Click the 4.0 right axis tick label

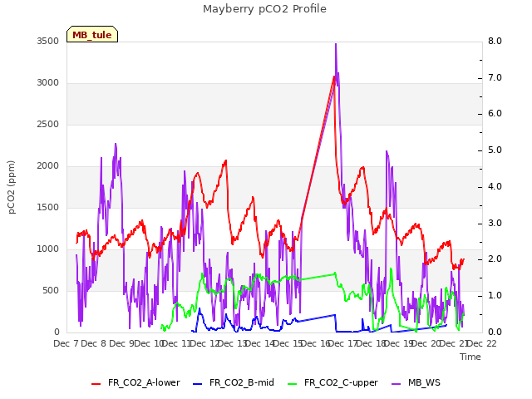(495, 186)
